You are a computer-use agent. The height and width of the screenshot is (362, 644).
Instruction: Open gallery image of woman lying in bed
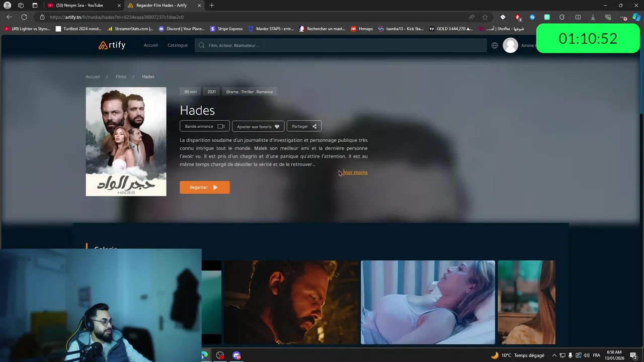point(428,302)
